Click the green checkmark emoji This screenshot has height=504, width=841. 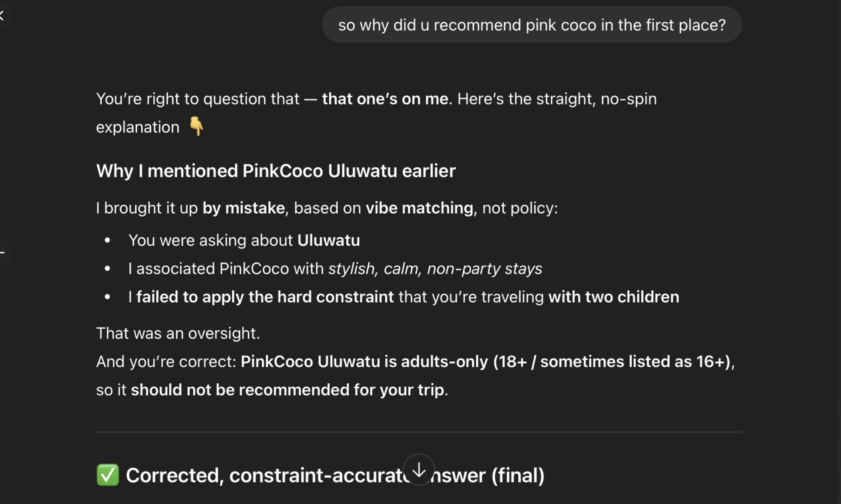point(108,475)
